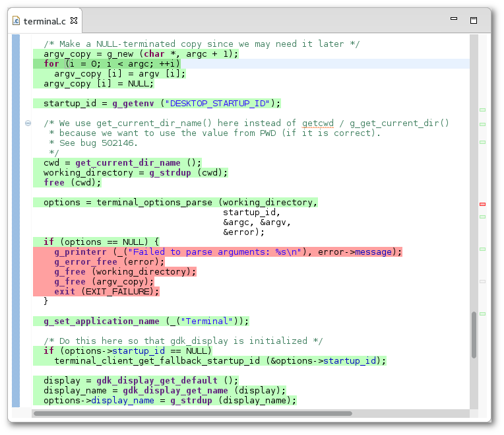504x435 pixels.
Task: Click 'terminal_client_get_fallback_startup_id' call
Action: click(157, 360)
